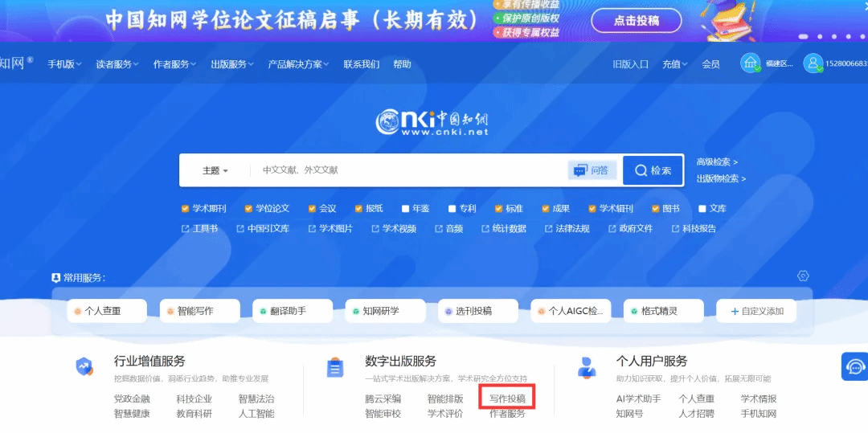This screenshot has width=868, height=433.
Task: Click the magnifier icon in 检索 button
Action: click(x=641, y=171)
